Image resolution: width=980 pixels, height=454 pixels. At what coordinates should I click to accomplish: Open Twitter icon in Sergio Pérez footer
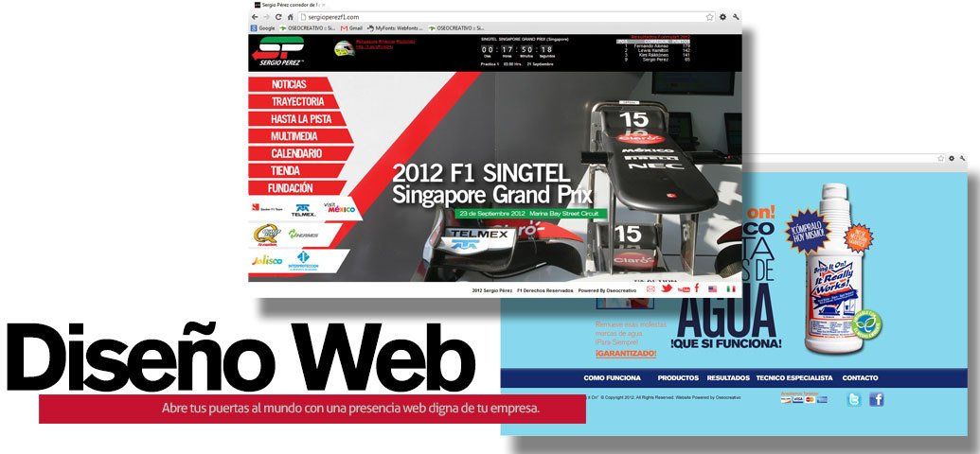coord(667,289)
